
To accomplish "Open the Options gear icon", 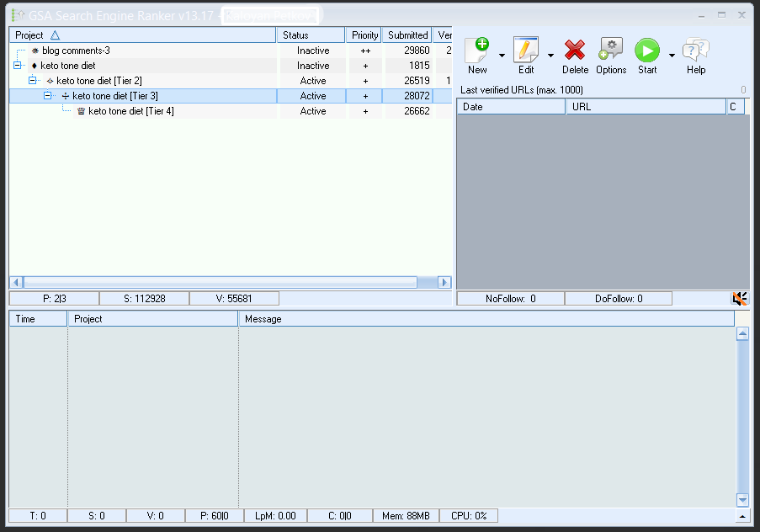I will (x=611, y=51).
